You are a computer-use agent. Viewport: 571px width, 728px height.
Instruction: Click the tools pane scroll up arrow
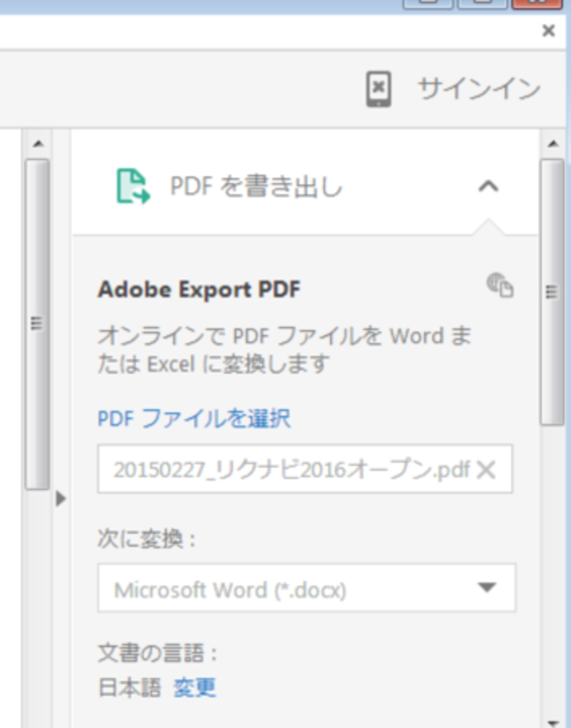pyautogui.click(x=553, y=143)
